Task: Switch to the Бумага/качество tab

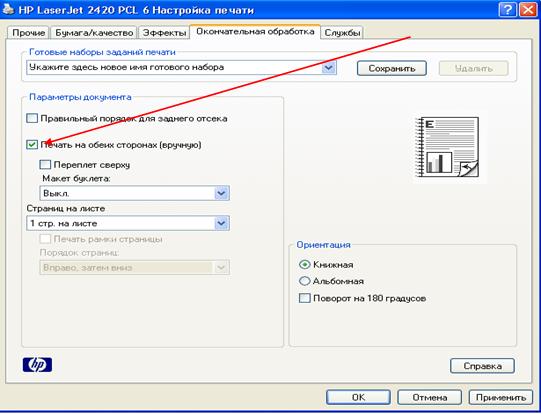Action: click(94, 33)
